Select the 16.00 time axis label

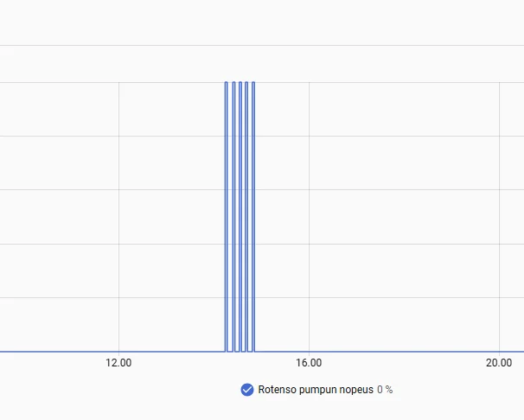309,363
